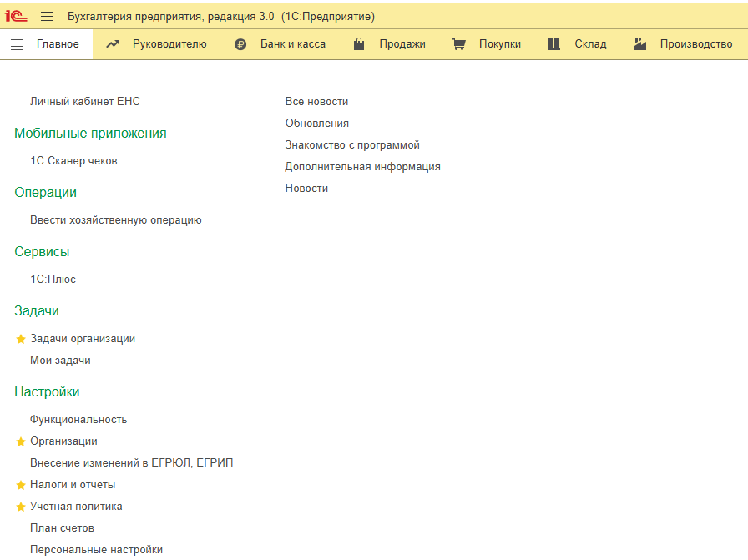Click the shopping bag icon for Продажи
The width and height of the screenshot is (748, 560).
359,44
